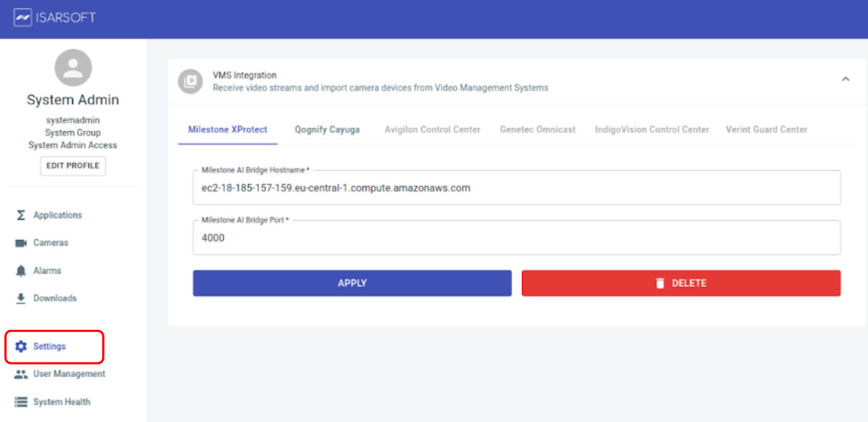Open the IndigoVision Control Center tab
Screen dimensions: 868x422
[x=652, y=130]
